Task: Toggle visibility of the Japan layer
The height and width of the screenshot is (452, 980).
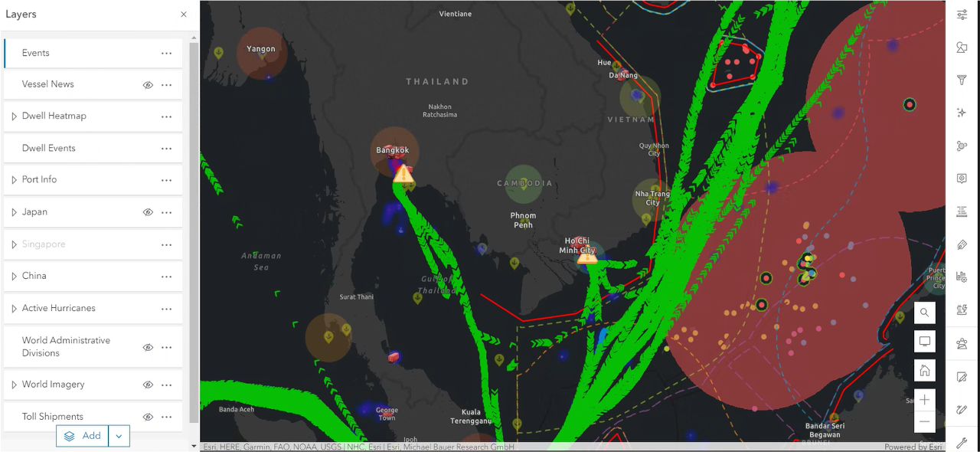Action: tap(148, 212)
